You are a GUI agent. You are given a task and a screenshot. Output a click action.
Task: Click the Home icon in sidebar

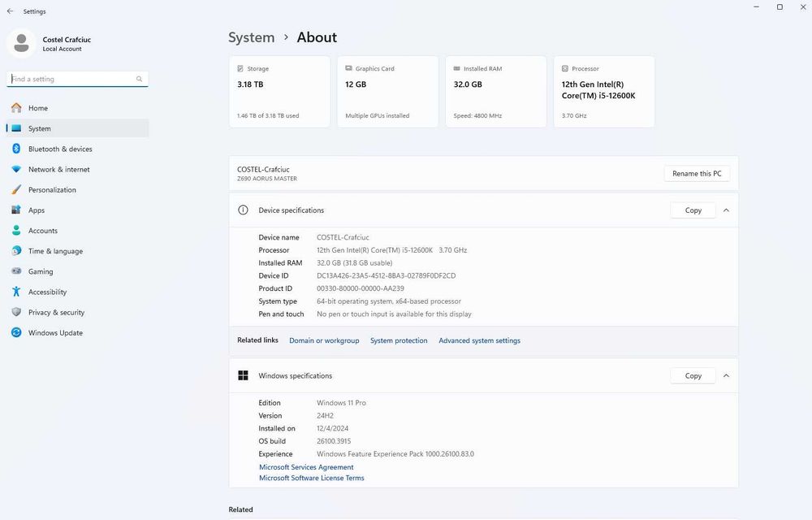[16, 108]
